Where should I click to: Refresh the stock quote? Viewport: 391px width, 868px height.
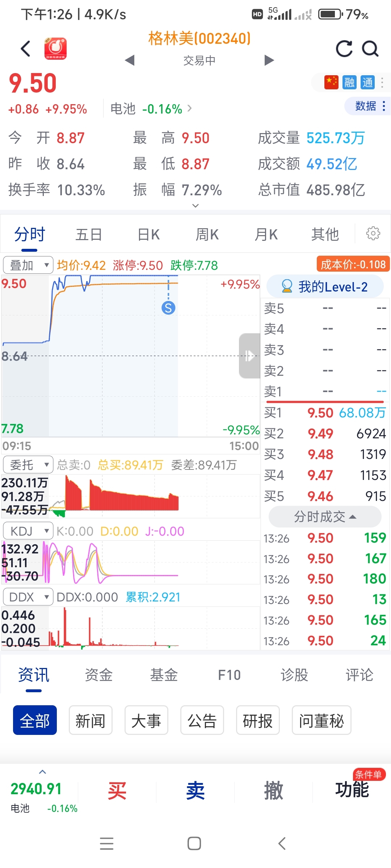344,48
